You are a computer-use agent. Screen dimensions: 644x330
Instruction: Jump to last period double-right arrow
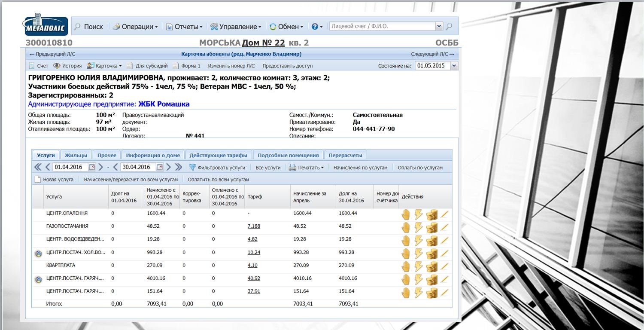tap(179, 167)
